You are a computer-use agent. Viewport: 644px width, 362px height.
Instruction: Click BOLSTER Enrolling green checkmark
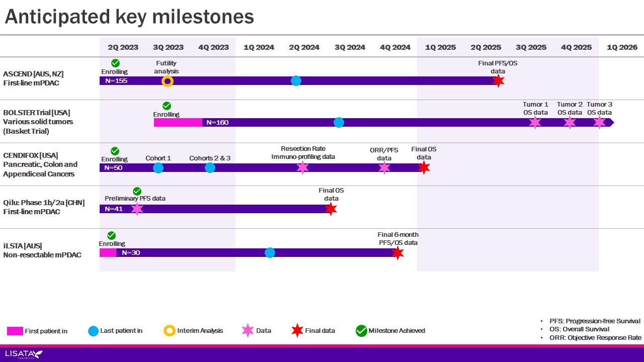[167, 106]
